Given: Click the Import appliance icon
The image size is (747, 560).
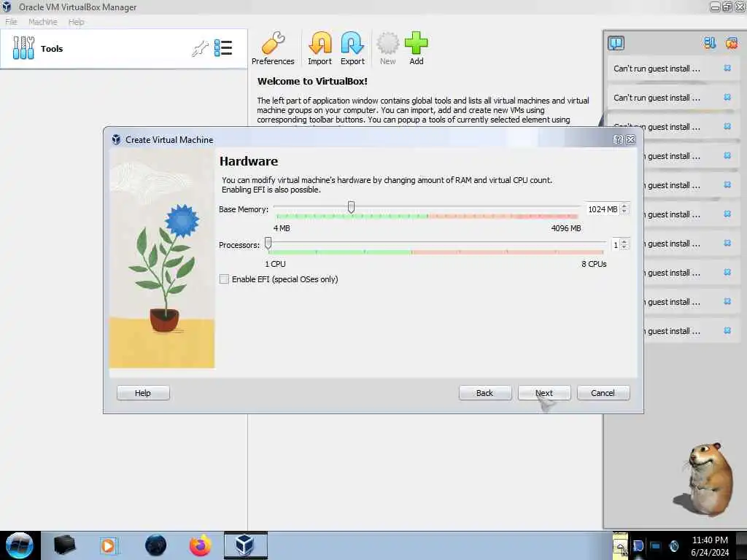Looking at the screenshot, I should coord(320,48).
